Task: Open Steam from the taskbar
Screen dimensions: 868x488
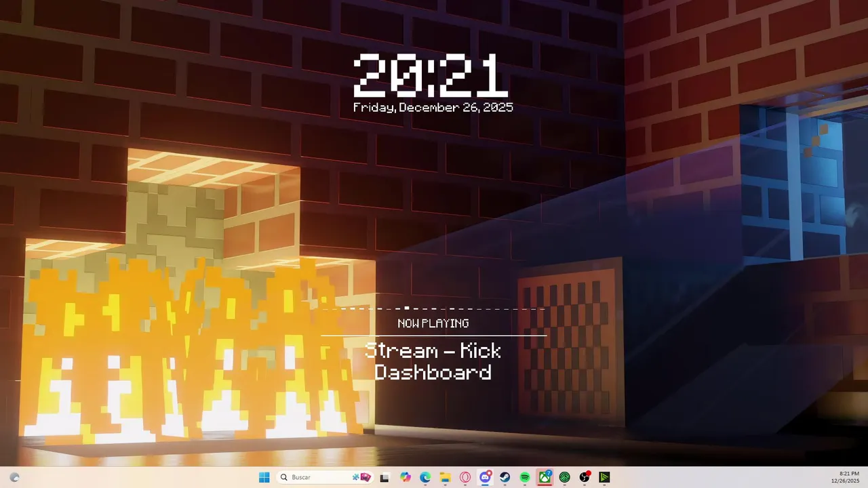Action: 505,477
